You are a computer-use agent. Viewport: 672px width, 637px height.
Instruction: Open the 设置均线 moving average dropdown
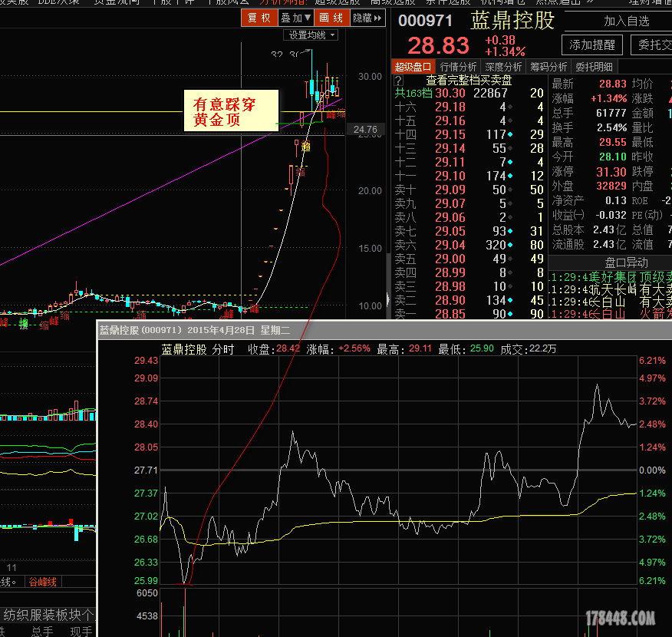(311, 35)
